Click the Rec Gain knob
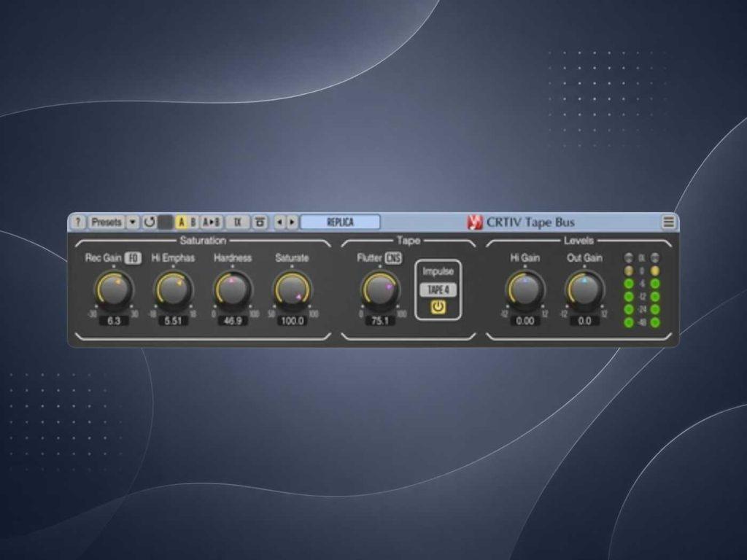Image resolution: width=747 pixels, height=560 pixels. point(115,289)
